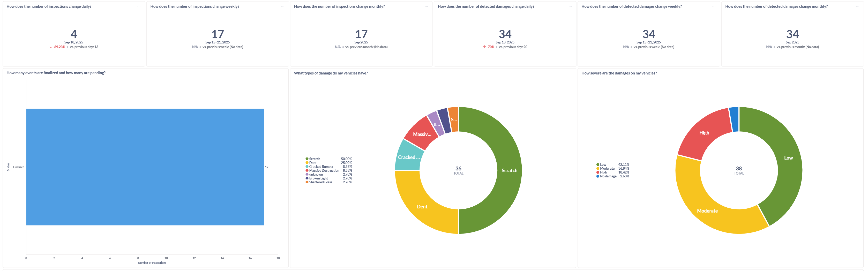Toggle Dent series in damage types legend
The height and width of the screenshot is (271, 868).
click(x=313, y=163)
